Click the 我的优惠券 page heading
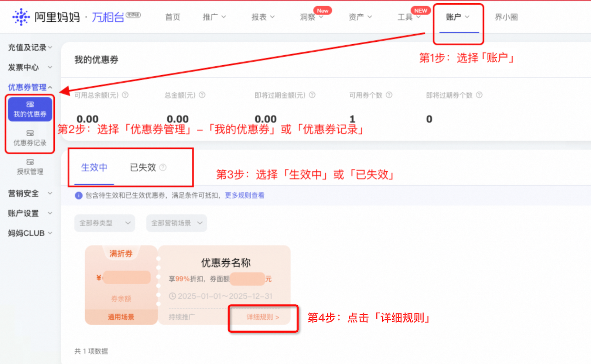The image size is (591, 364). click(x=96, y=59)
